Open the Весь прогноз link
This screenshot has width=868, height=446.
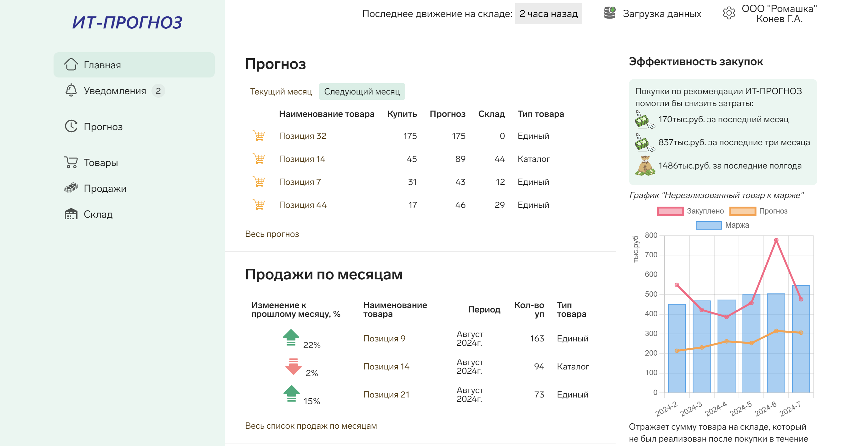pos(272,234)
